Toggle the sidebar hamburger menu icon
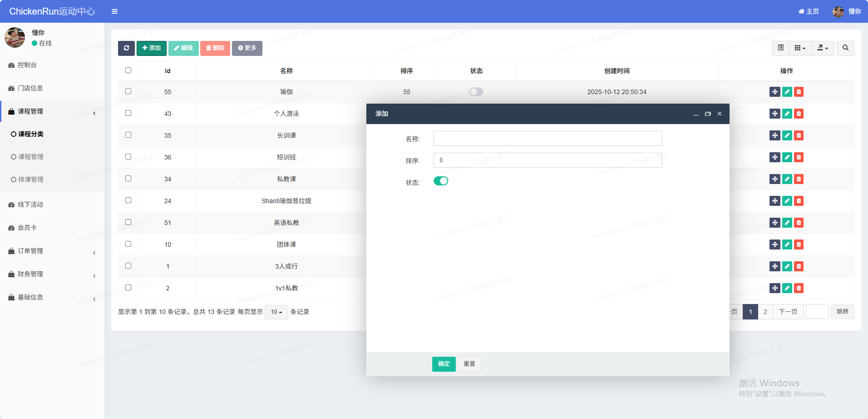 tap(115, 11)
